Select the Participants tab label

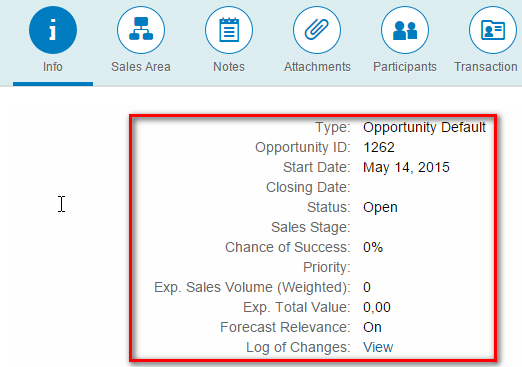[x=405, y=67]
